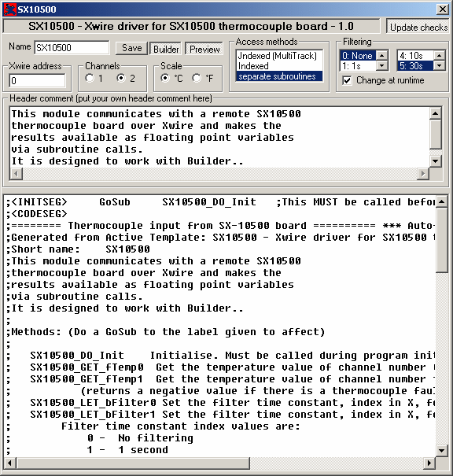Click down arrow of right filtering list
This screenshot has height=476, width=453.
[440, 65]
